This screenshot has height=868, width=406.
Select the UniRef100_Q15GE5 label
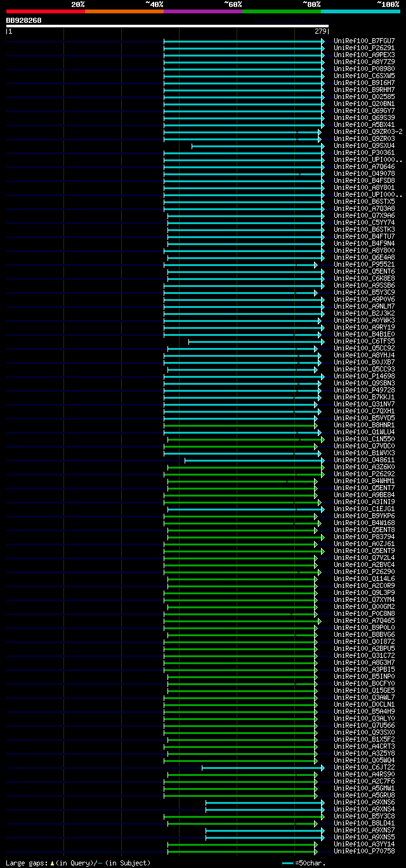(x=364, y=690)
